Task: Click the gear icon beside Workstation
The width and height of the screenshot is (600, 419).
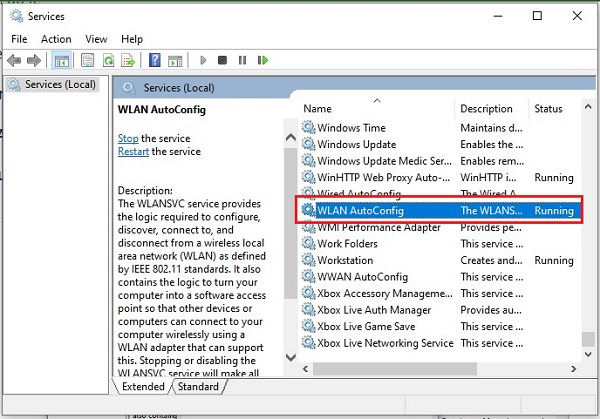Action: tap(308, 260)
